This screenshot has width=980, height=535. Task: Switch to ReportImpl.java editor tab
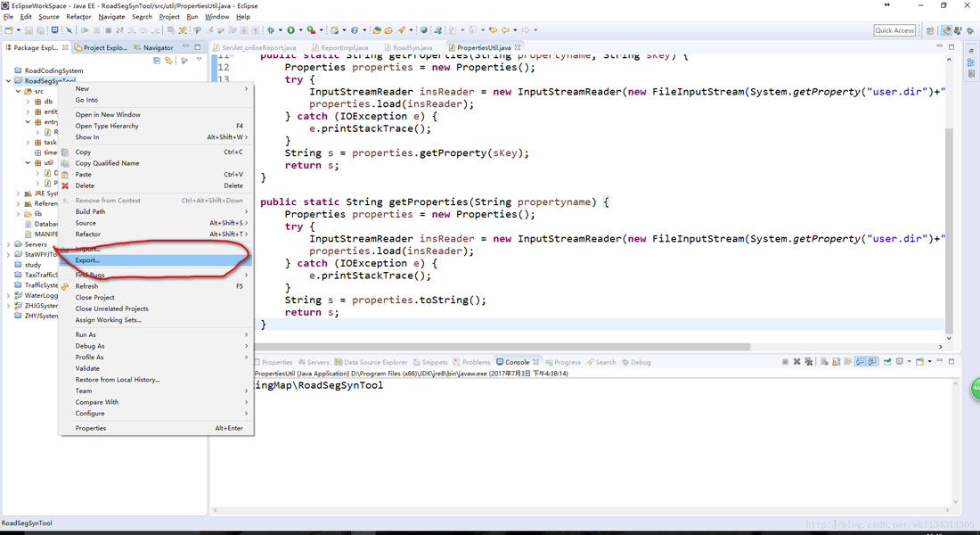[340, 47]
